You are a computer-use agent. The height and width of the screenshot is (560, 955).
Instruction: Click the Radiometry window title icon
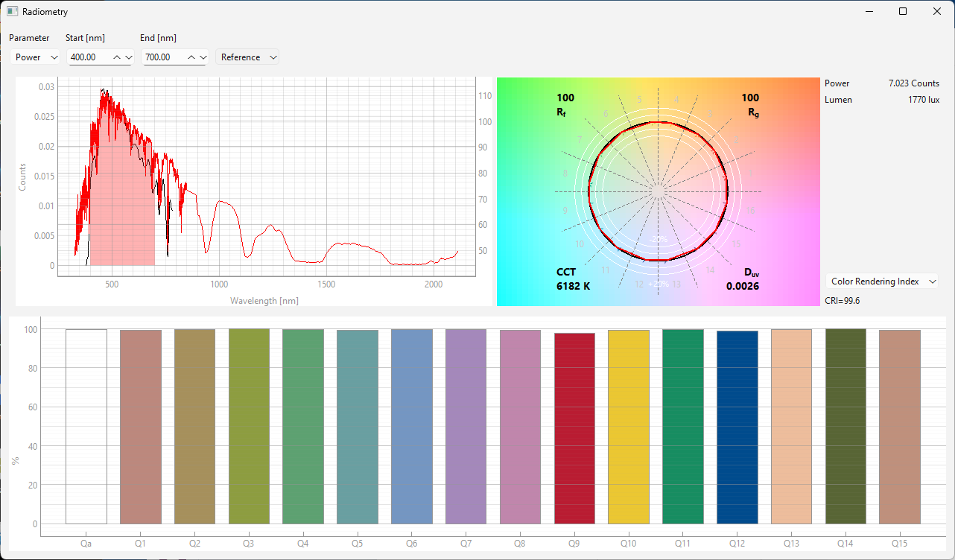[x=12, y=12]
